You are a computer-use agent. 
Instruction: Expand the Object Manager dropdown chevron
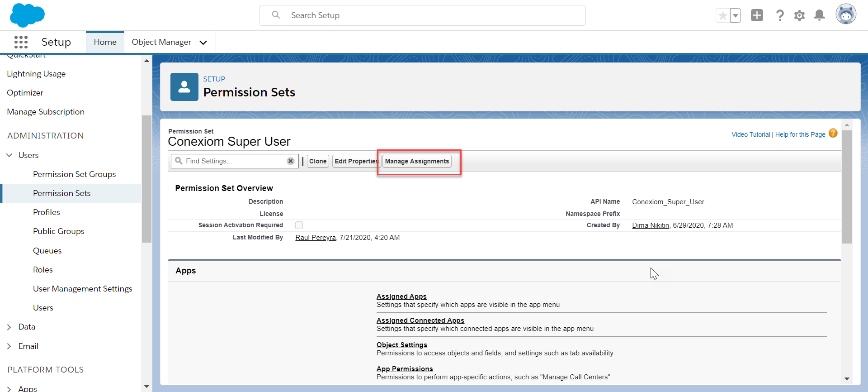click(x=203, y=43)
